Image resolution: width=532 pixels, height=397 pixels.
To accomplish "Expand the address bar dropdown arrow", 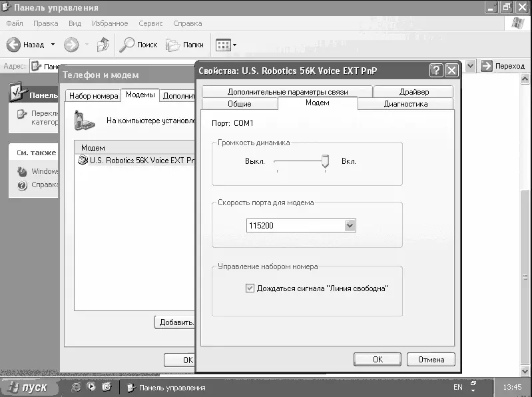I will click(x=470, y=66).
